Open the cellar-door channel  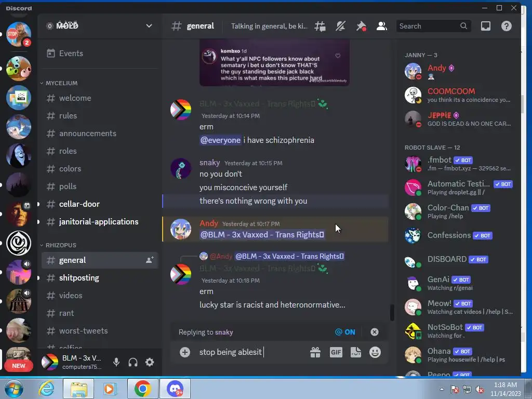click(99, 204)
